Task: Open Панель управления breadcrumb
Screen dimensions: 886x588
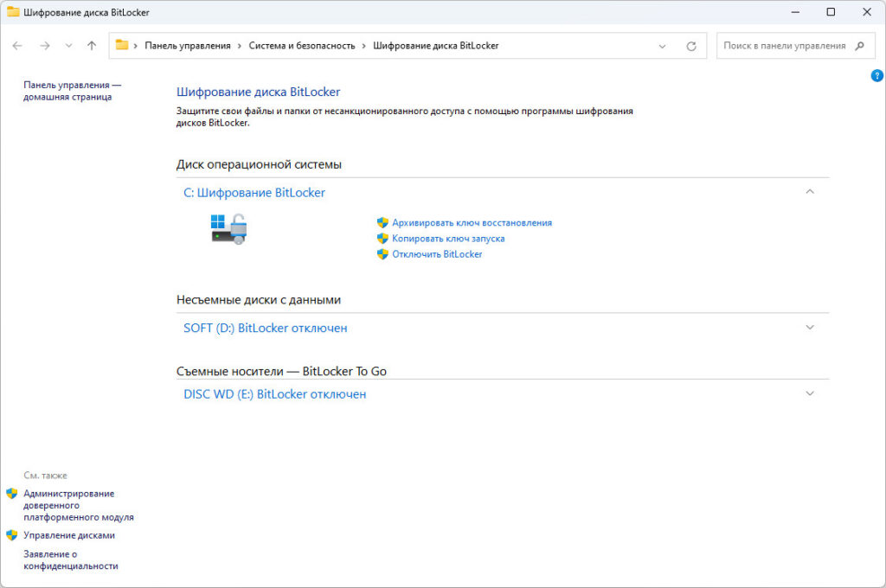Action: coord(188,46)
